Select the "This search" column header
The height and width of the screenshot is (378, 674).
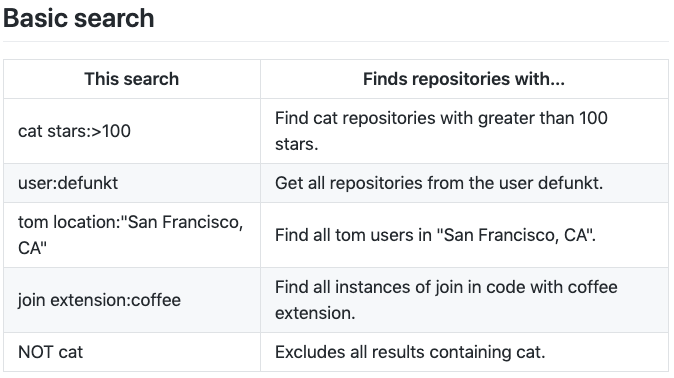point(132,79)
